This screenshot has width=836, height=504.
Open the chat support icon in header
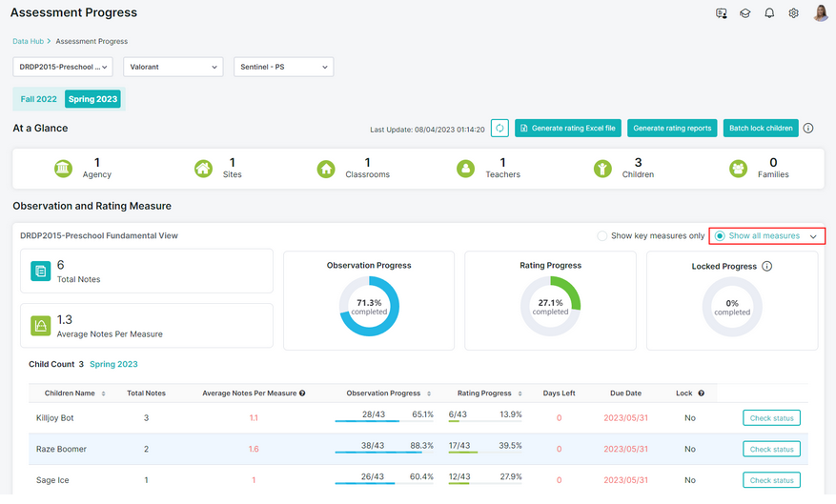(x=721, y=13)
